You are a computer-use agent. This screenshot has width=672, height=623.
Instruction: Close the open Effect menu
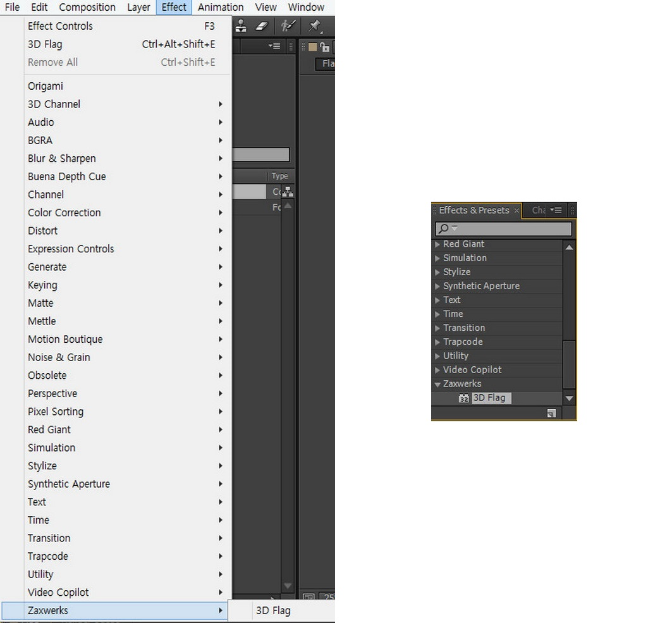click(x=174, y=8)
